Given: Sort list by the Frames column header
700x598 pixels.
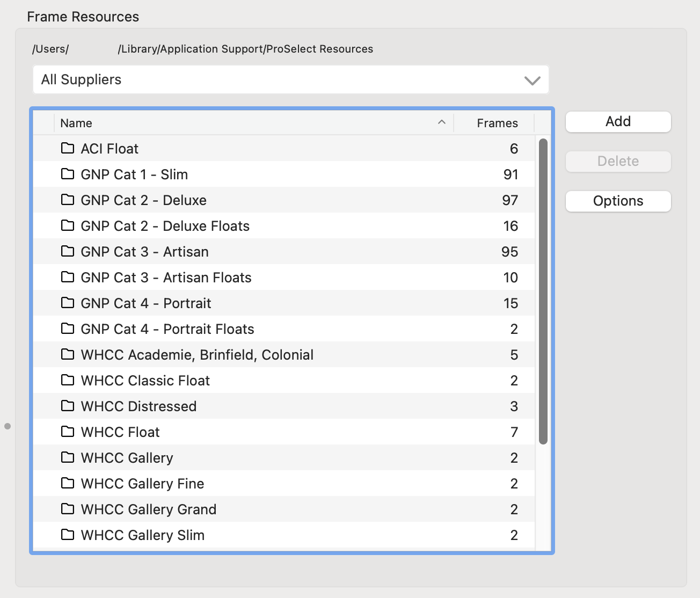Looking at the screenshot, I should pos(497,123).
